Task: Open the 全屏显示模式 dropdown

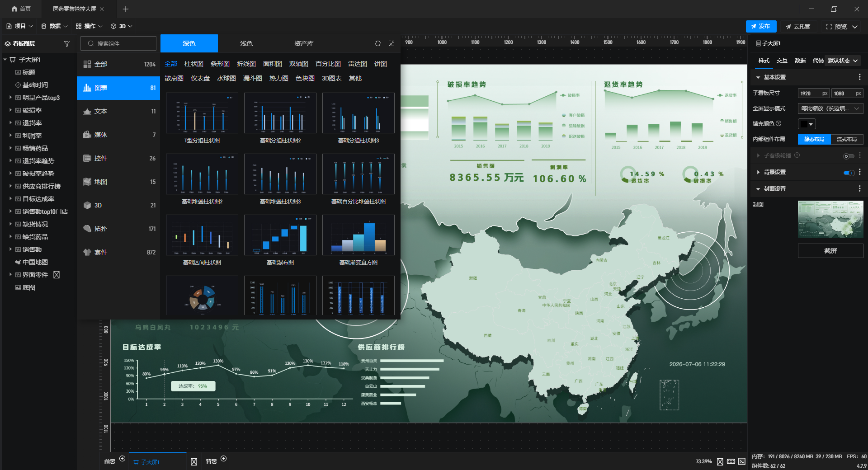Action: [830, 108]
